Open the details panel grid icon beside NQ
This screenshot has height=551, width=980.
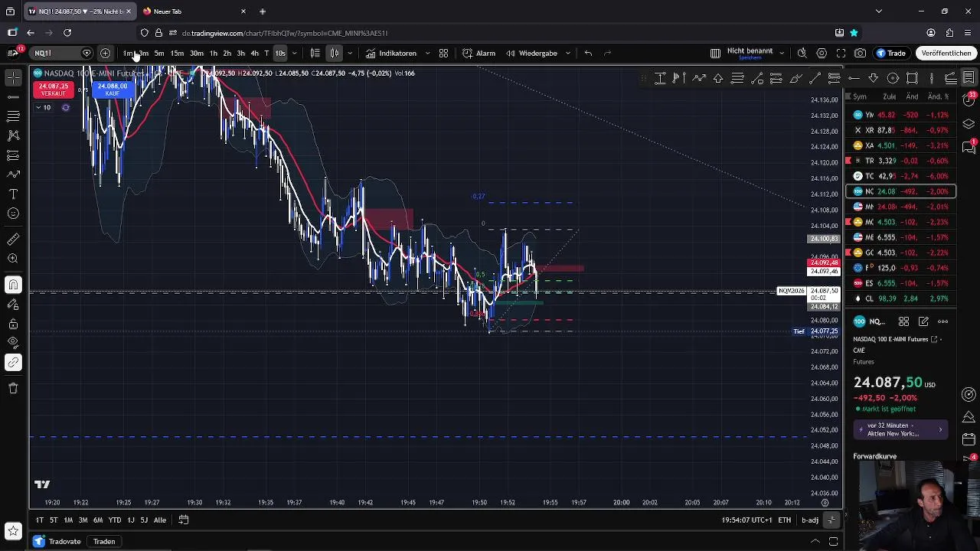pyautogui.click(x=903, y=321)
